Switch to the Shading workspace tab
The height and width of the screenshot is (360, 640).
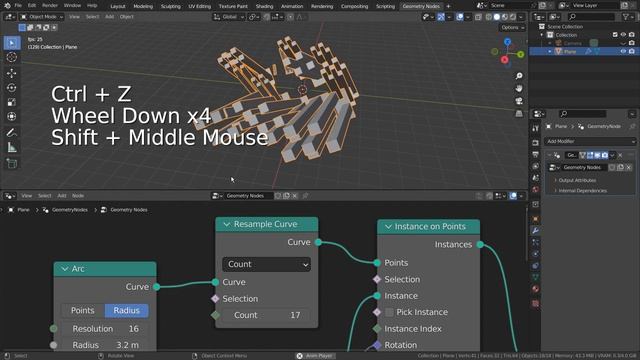264,6
